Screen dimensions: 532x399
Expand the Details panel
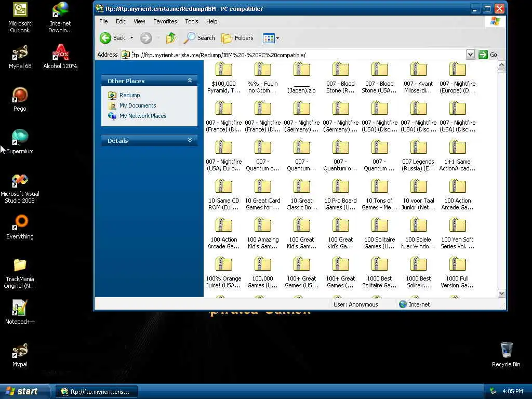(190, 140)
